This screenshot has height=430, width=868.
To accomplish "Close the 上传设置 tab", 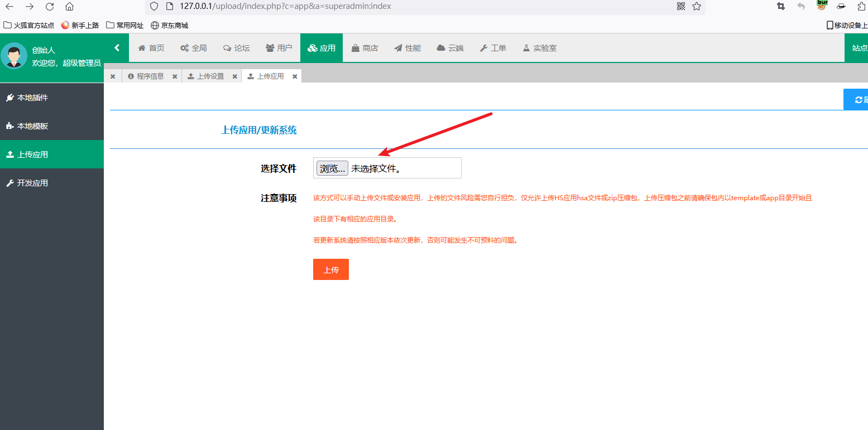I will [235, 76].
